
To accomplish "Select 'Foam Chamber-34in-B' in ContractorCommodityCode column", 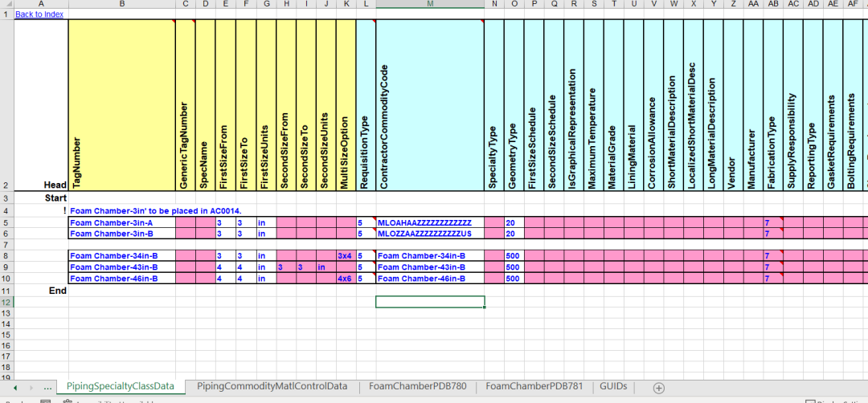I will point(430,256).
